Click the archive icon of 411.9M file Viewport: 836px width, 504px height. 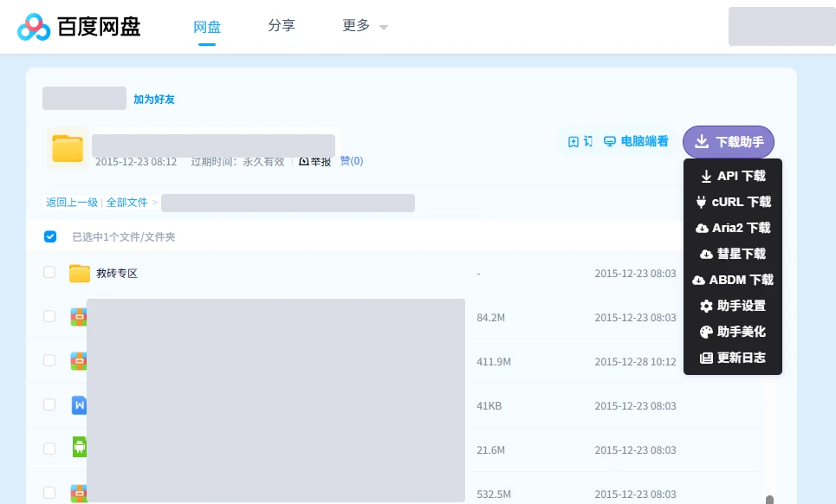pyautogui.click(x=79, y=361)
